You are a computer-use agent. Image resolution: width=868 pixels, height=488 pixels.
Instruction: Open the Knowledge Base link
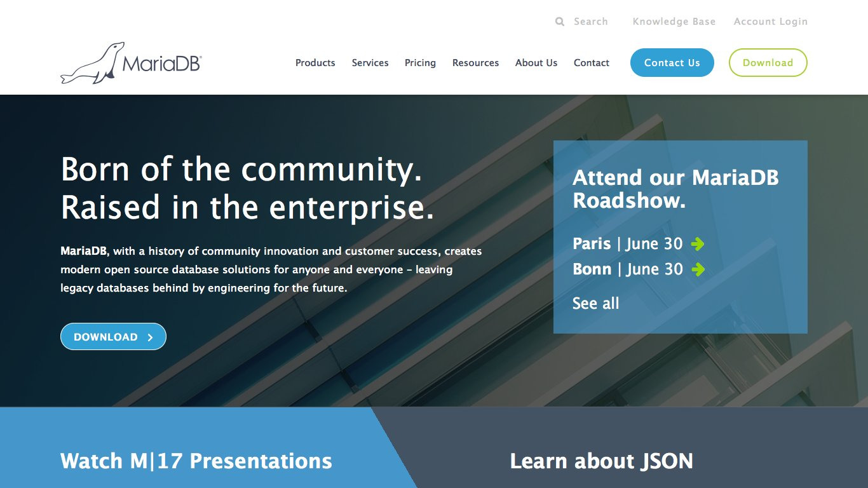[674, 21]
